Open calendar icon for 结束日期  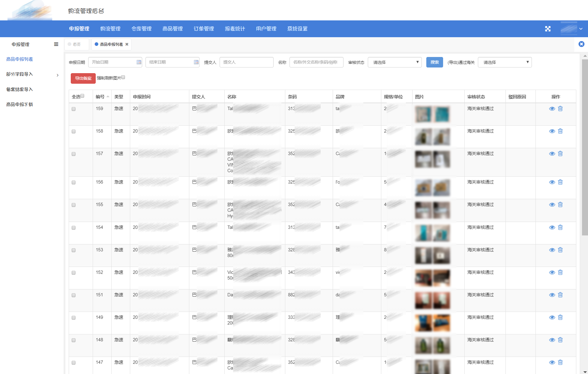(196, 62)
